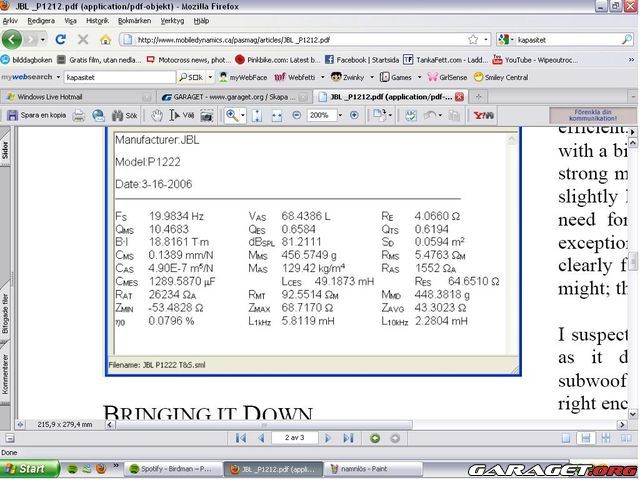Click the Yahoo Y! toolbar icon
This screenshot has width=640, height=480.
pyautogui.click(x=483, y=116)
